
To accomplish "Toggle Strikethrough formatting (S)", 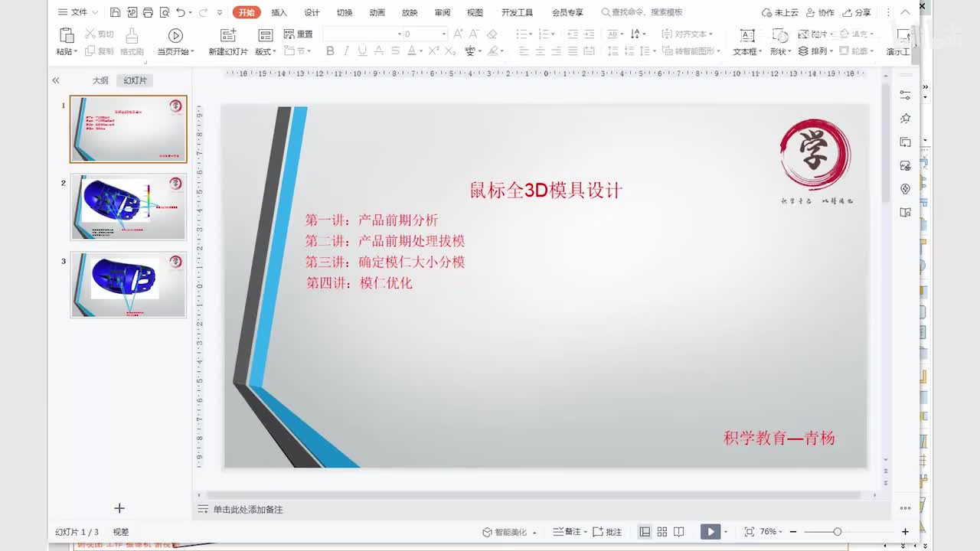I will coord(395,51).
